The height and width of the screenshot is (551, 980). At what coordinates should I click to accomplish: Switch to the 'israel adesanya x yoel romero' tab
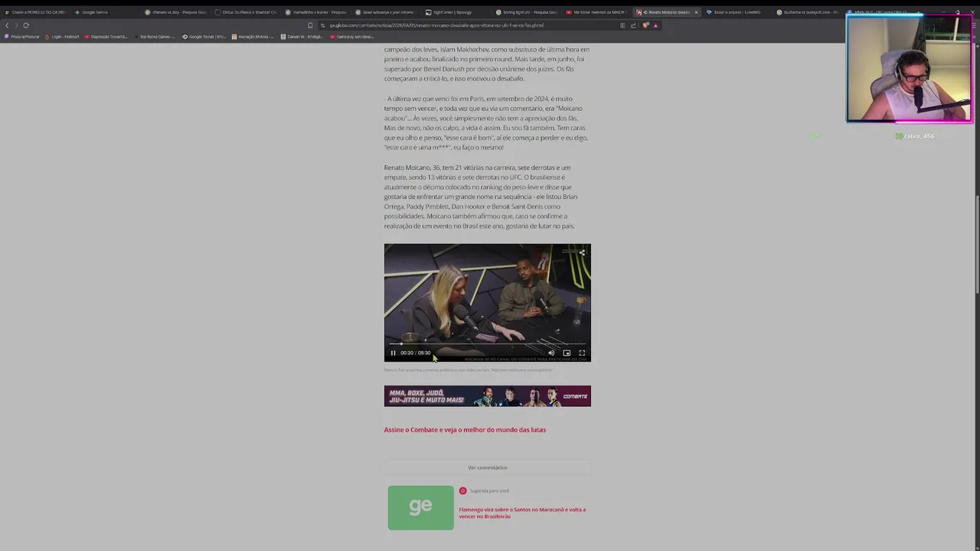pos(387,12)
